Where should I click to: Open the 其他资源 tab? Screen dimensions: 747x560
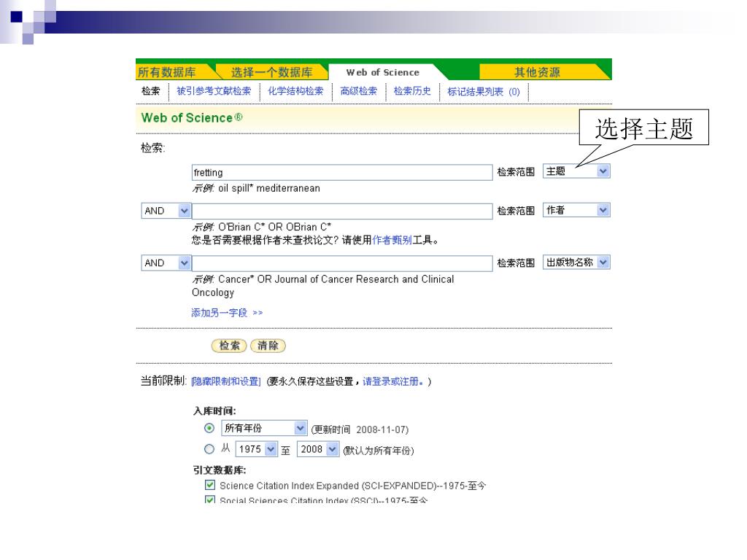(537, 72)
